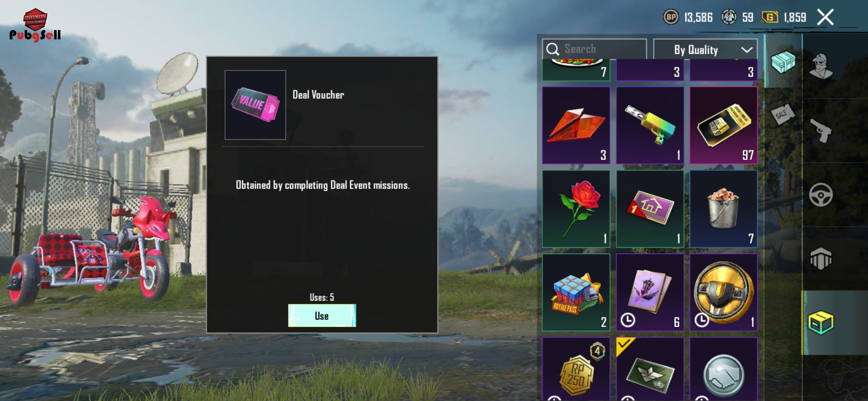Open the vehicle steering wheel tab
Image resolution: width=868 pixels, height=401 pixels.
pyautogui.click(x=821, y=195)
